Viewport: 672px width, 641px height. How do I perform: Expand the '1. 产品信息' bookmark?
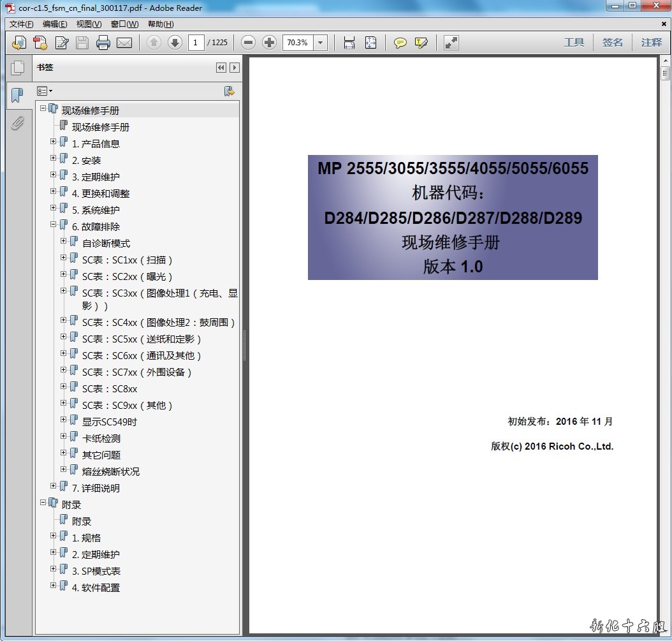click(x=54, y=142)
